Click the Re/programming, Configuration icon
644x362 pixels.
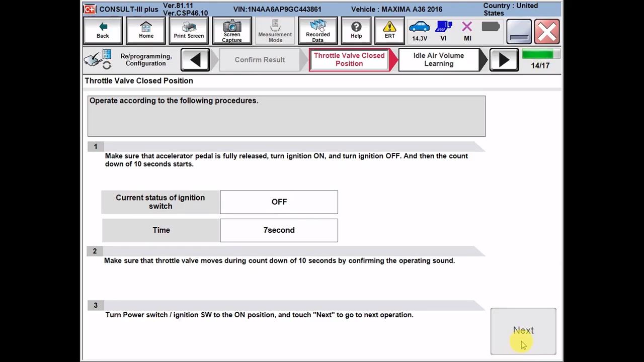pos(98,60)
